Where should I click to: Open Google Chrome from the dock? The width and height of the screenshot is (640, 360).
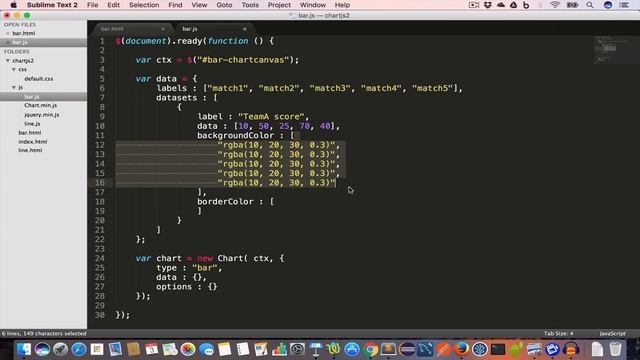tap(370, 349)
